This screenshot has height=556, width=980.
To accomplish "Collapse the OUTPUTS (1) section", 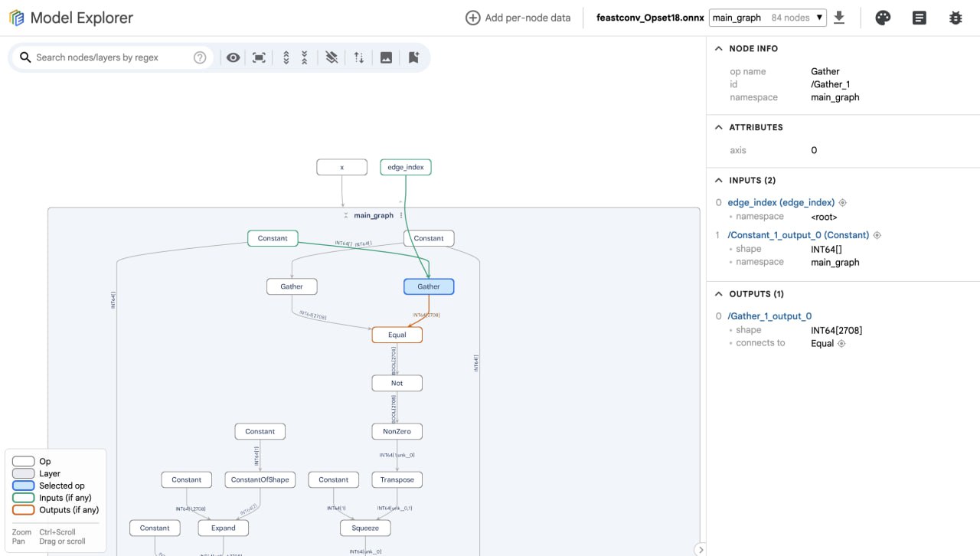I will [718, 294].
